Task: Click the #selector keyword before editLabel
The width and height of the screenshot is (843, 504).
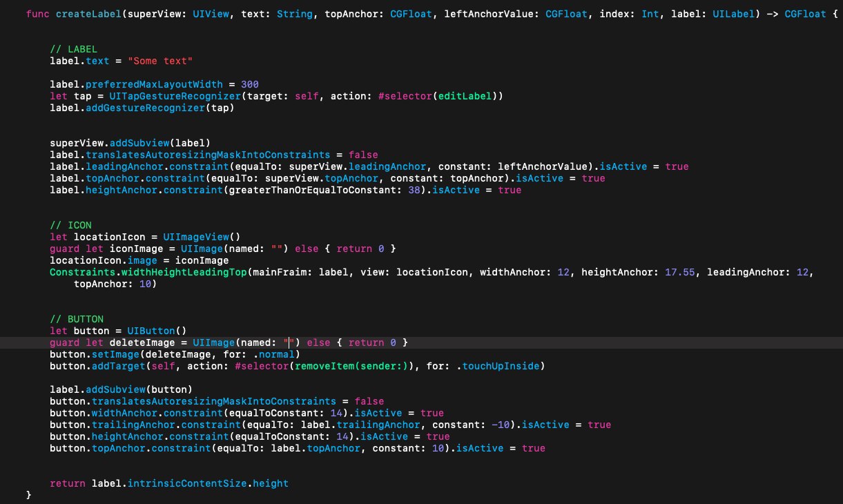Action: 405,96
